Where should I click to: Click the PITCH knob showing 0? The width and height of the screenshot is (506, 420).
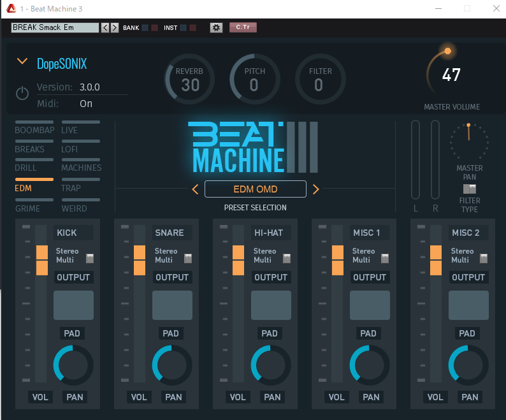pos(255,79)
